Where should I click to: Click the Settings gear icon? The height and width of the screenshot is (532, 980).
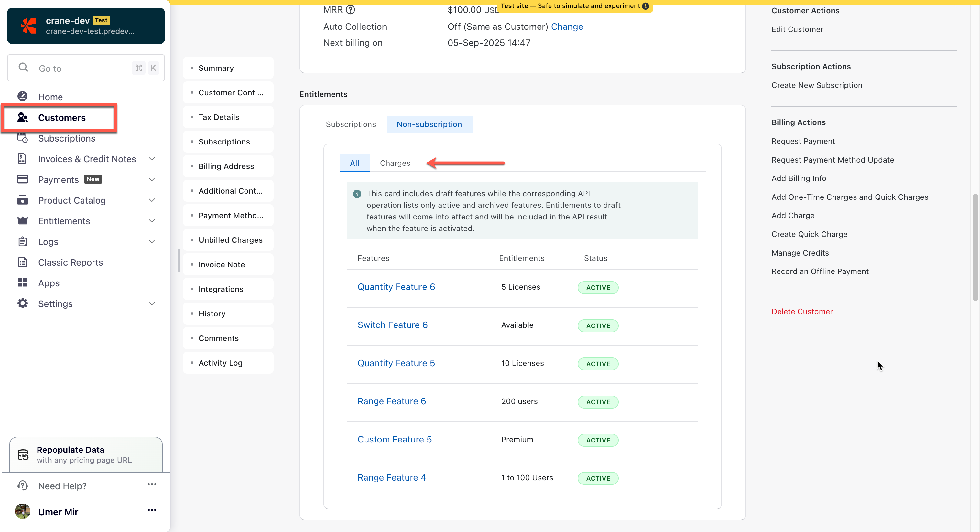coord(22,303)
